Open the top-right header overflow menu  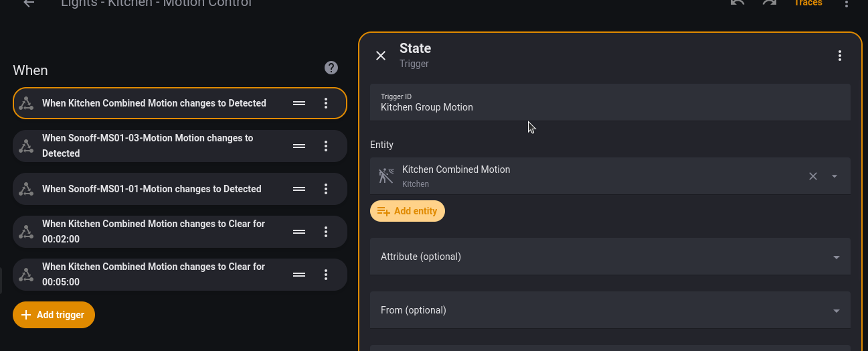[847, 4]
